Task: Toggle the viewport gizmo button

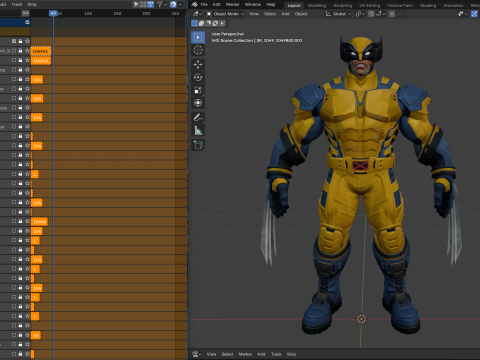Action: click(x=474, y=14)
